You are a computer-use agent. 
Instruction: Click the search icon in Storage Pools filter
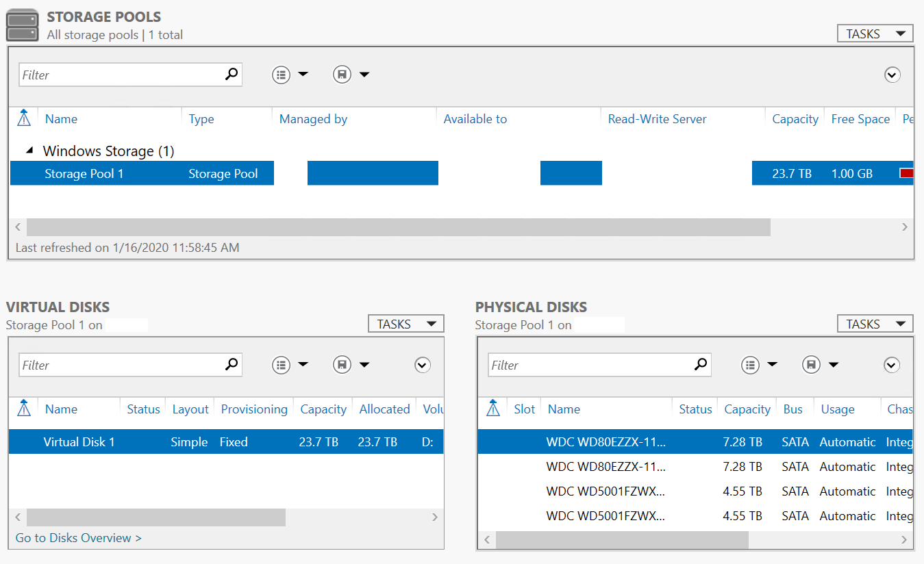pos(232,75)
